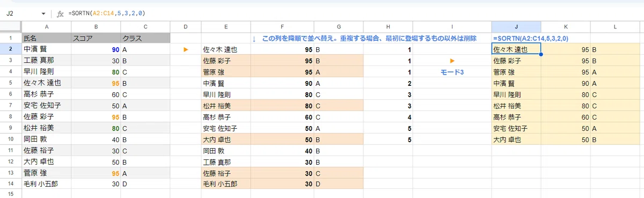Select 中濱 賢 in column A
Viewport: 644px width, 198px height.
[x=47, y=49]
